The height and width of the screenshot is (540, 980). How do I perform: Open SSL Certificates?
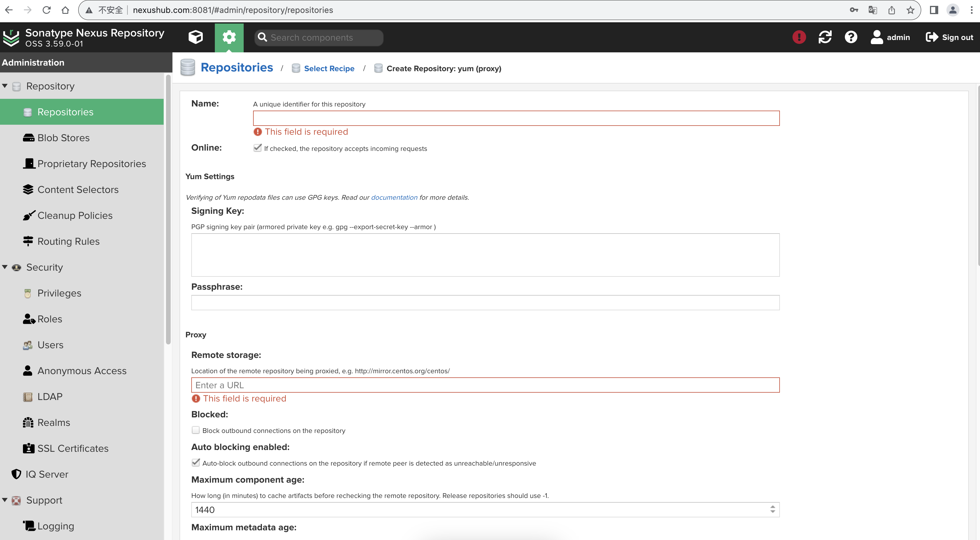[x=82, y=448]
